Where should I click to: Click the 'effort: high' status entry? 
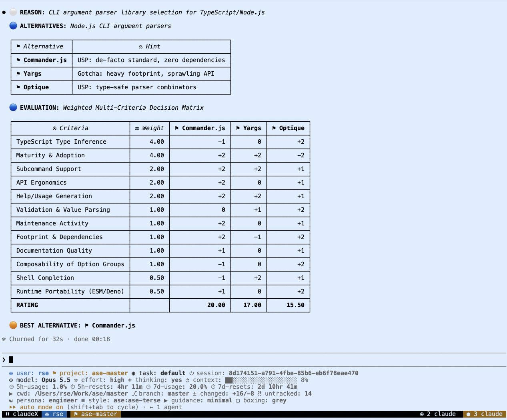[103, 380]
